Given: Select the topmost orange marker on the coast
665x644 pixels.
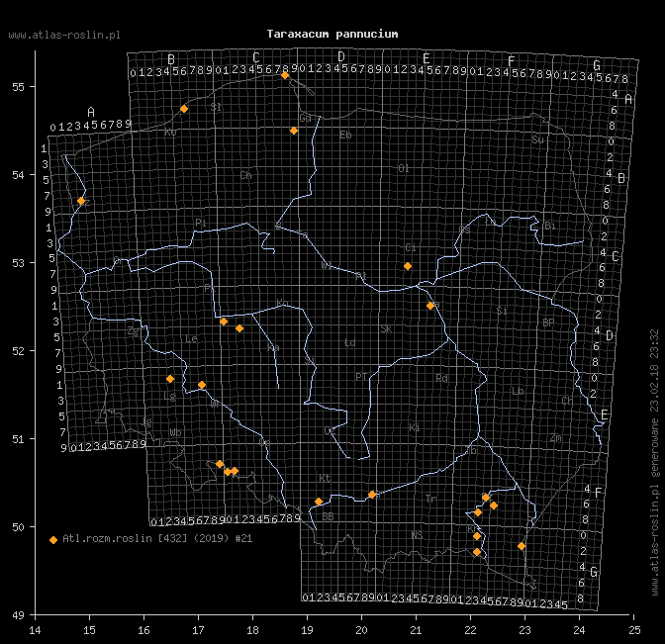Looking at the screenshot, I should tap(285, 75).
